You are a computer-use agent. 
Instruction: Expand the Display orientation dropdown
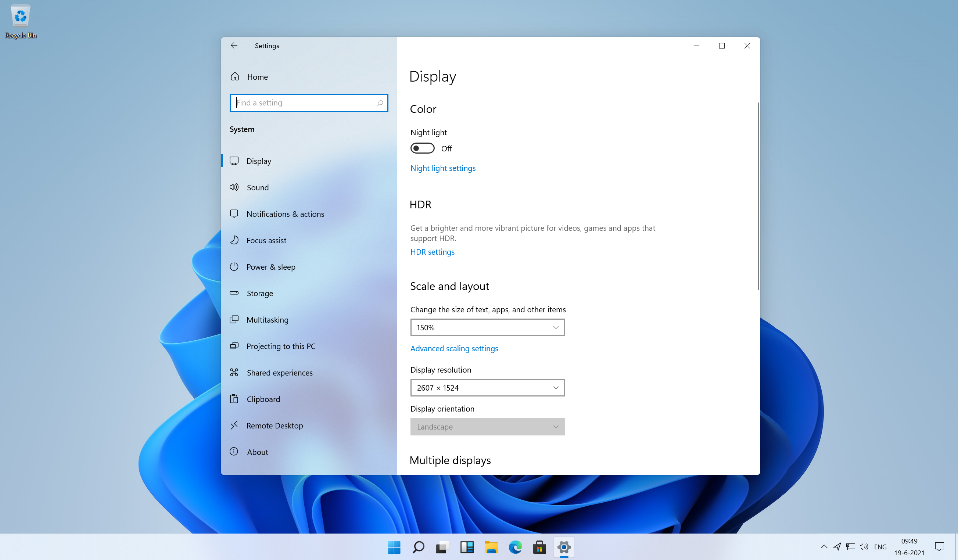487,427
